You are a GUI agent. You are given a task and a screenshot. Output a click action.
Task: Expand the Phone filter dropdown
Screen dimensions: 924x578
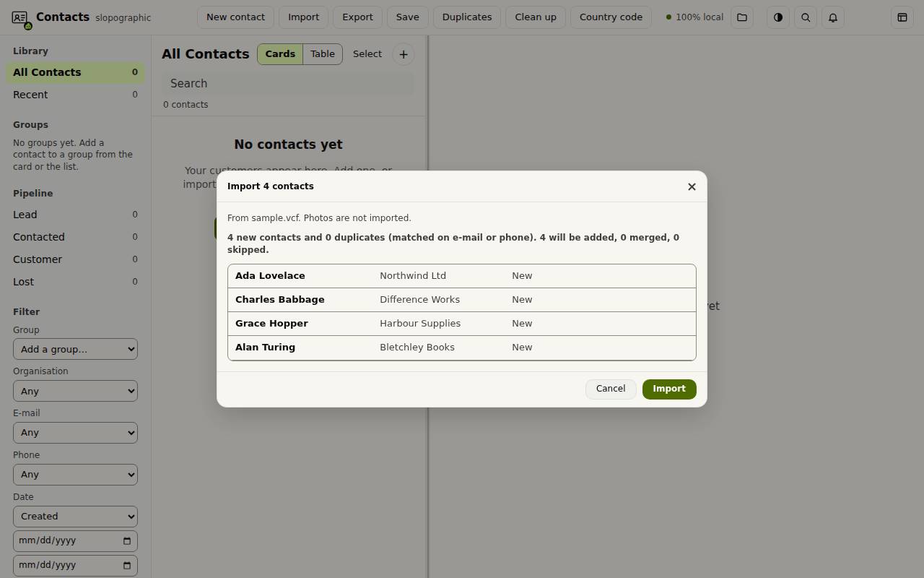tap(75, 475)
